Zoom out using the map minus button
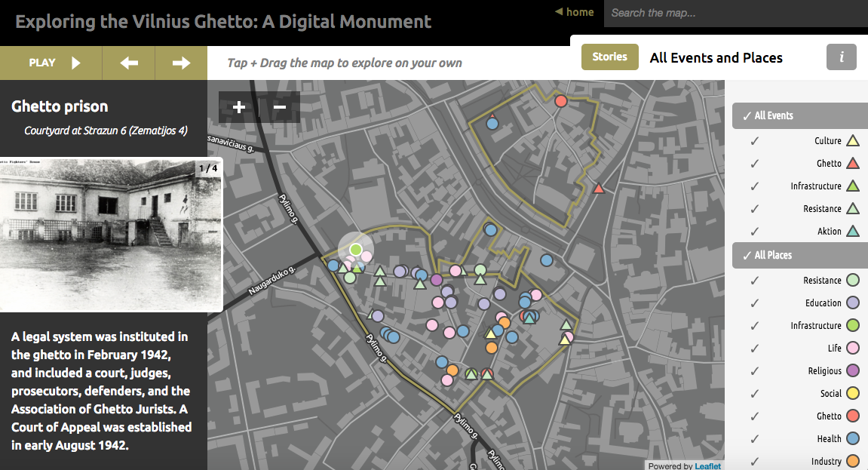The width and height of the screenshot is (868, 470). tap(280, 107)
